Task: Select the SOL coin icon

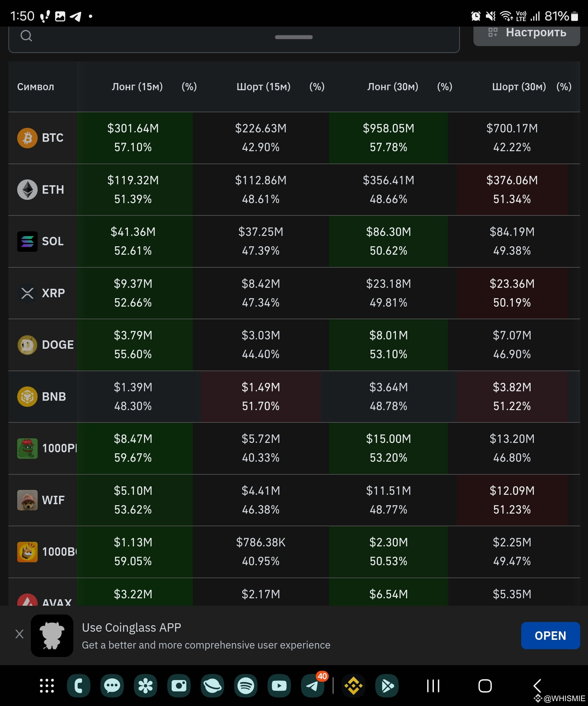Action: [27, 241]
